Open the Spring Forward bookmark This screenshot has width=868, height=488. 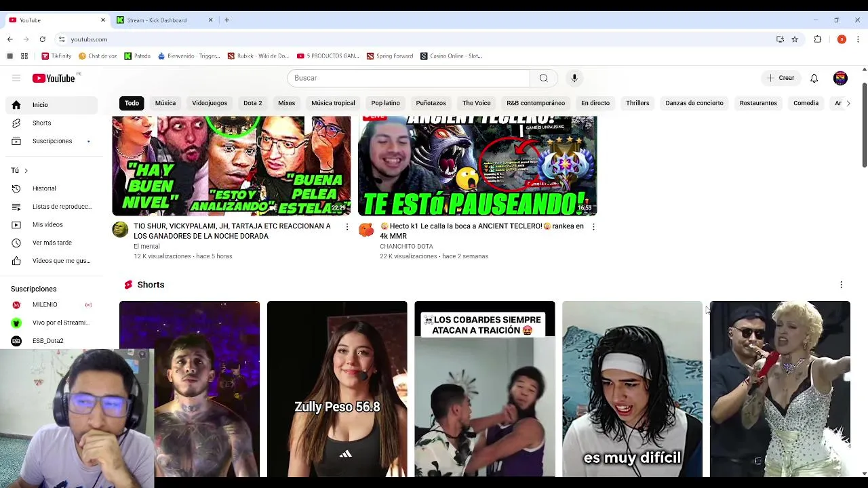point(390,56)
